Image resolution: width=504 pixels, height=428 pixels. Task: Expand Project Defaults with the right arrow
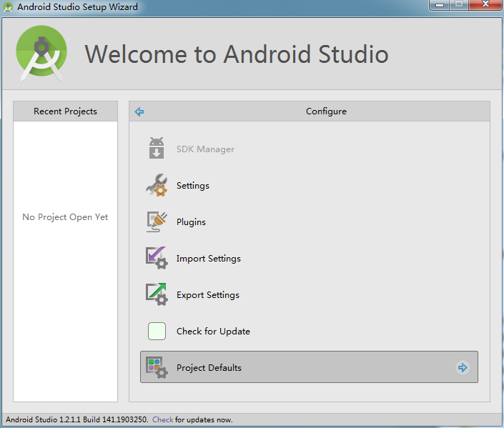[463, 367]
